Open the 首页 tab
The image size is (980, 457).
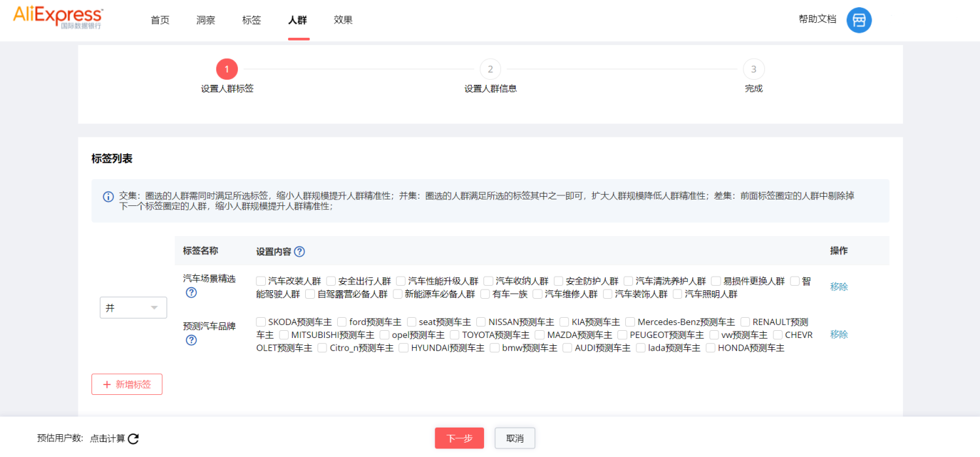point(160,20)
